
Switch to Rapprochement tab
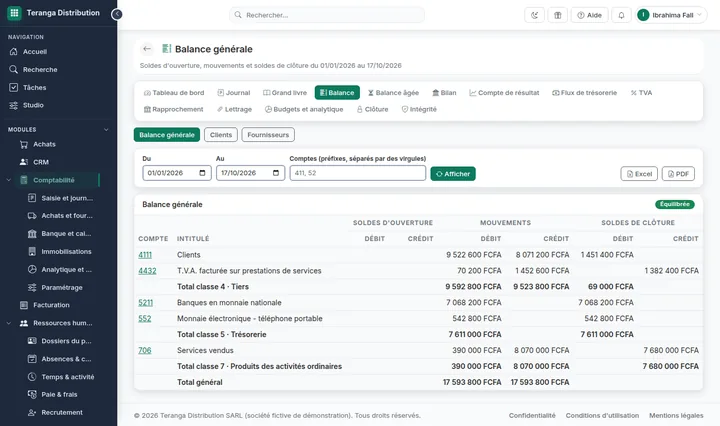click(x=174, y=109)
